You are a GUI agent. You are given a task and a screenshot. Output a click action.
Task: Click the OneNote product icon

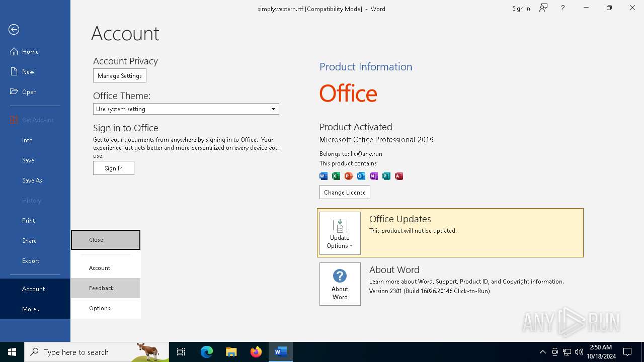coord(374,176)
